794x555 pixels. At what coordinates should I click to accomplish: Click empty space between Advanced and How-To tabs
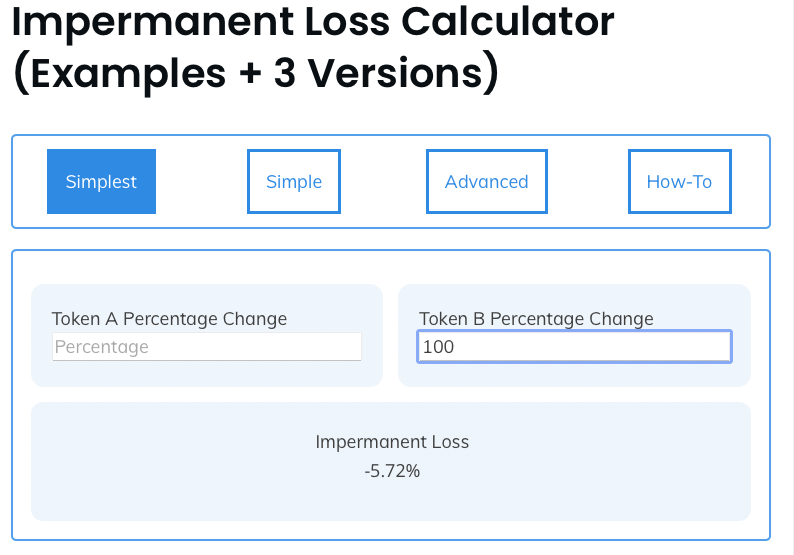pyautogui.click(x=587, y=181)
